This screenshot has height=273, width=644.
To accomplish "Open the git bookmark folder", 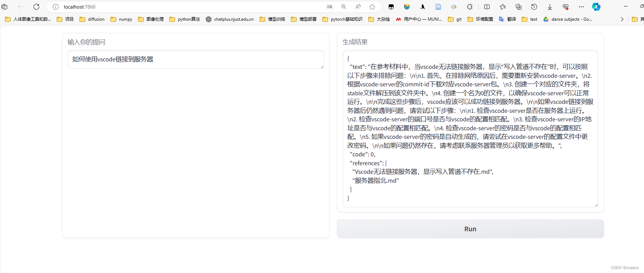I will (455, 19).
